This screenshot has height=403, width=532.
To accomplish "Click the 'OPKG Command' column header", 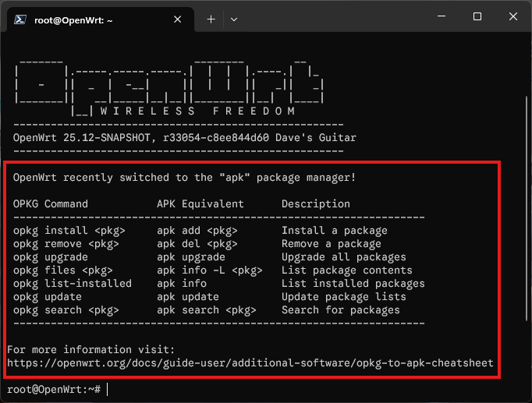I will point(50,203).
